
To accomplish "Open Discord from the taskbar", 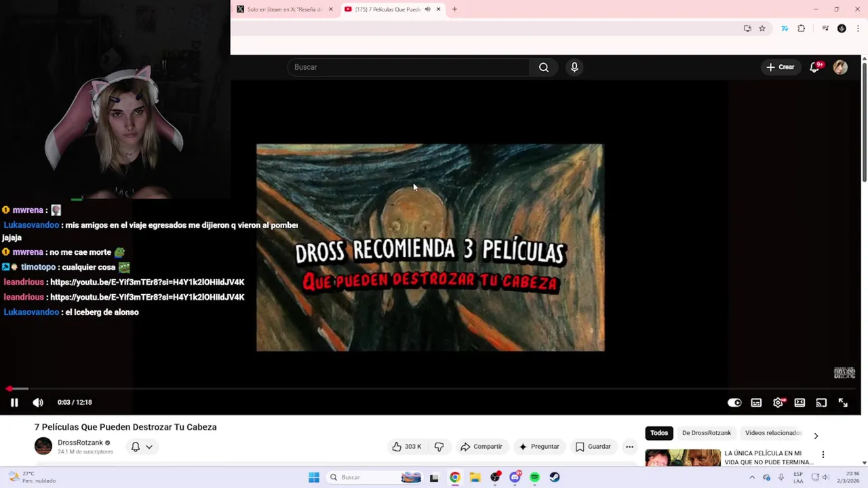I will click(515, 477).
